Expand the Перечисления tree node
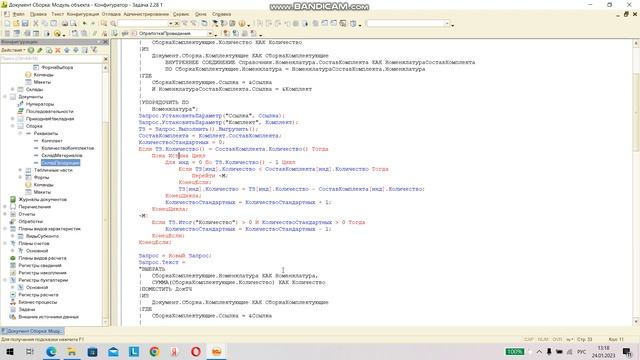Viewport: 640px width, 360px height. coord(5,207)
